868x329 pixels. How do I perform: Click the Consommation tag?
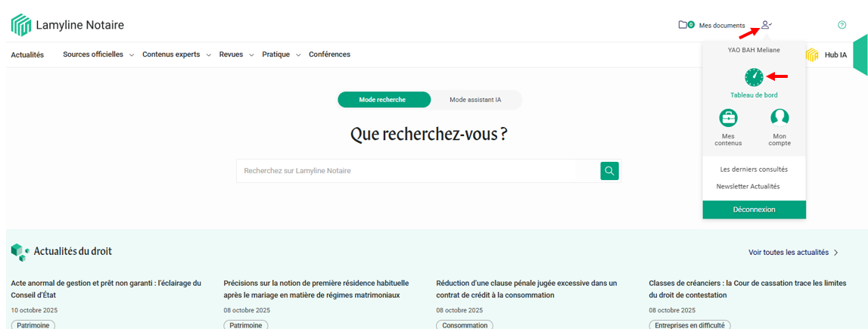[x=465, y=325]
